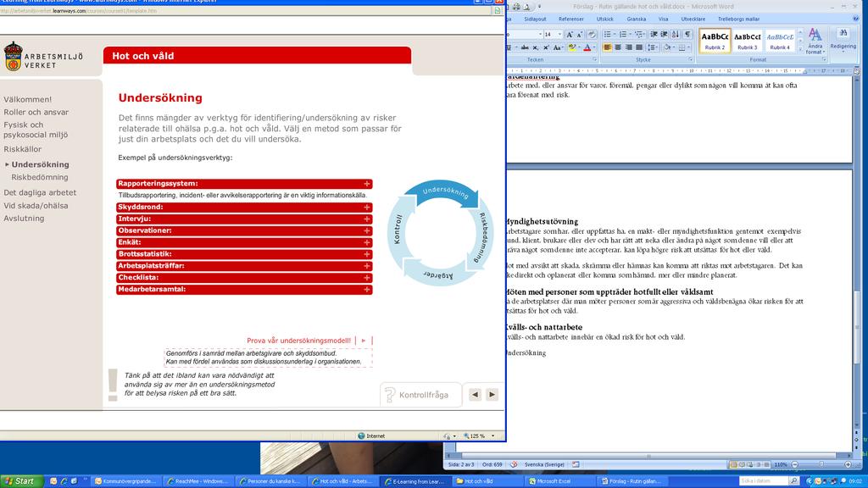Expand the Medarbetarsamtal section

click(x=244, y=290)
